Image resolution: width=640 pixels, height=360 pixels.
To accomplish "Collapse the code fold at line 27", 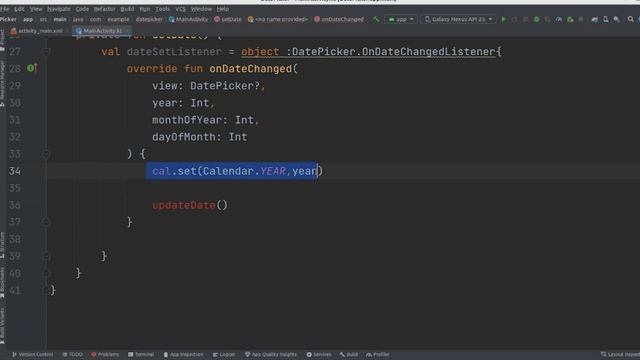I will [46, 52].
